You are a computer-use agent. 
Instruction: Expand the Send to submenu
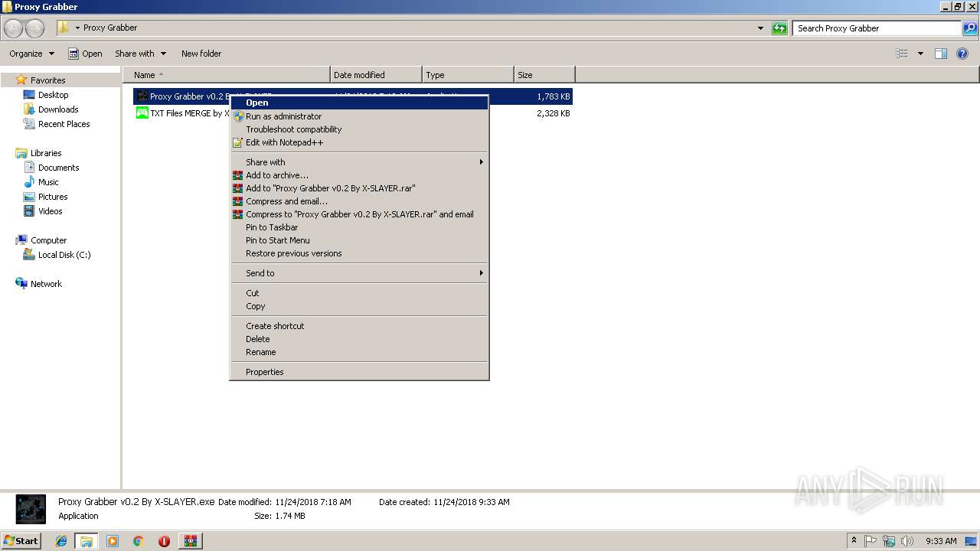click(359, 273)
